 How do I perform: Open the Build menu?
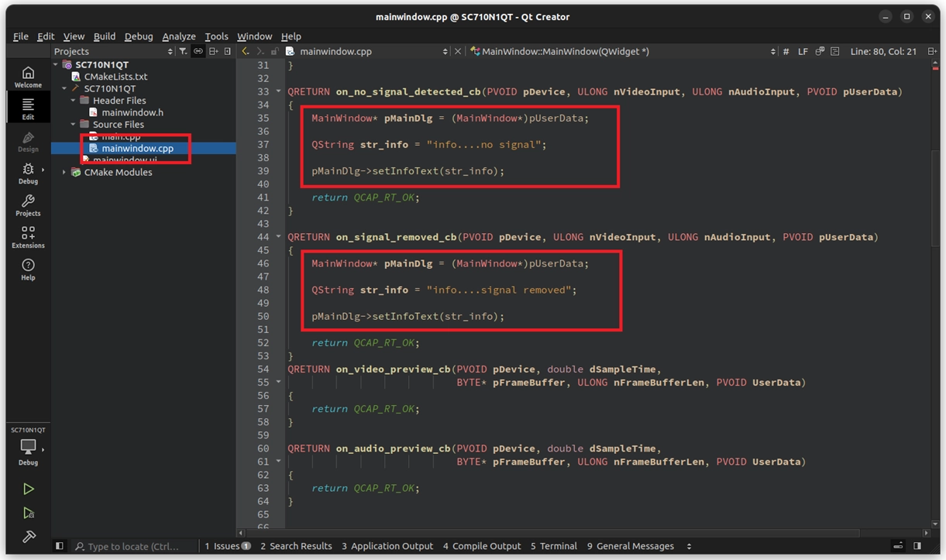point(105,36)
